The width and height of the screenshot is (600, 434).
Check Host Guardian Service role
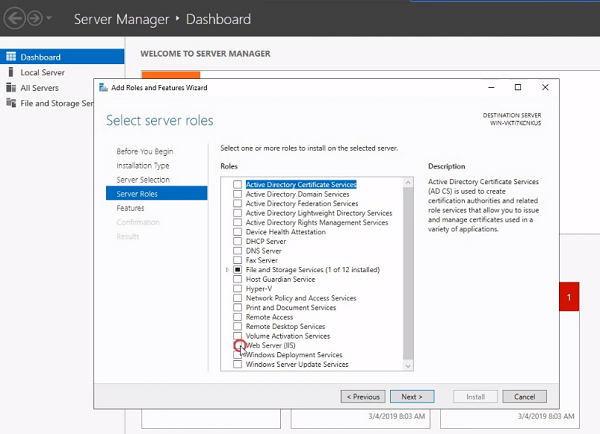pyautogui.click(x=237, y=279)
